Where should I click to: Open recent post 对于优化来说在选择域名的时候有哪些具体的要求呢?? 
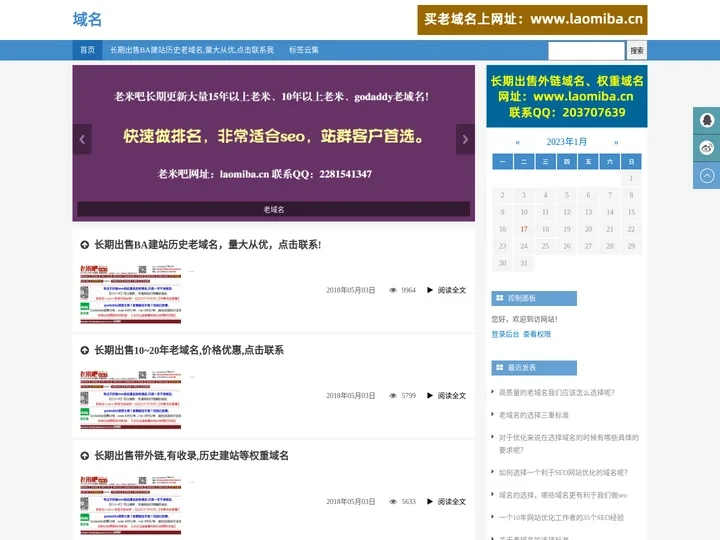pos(569,444)
